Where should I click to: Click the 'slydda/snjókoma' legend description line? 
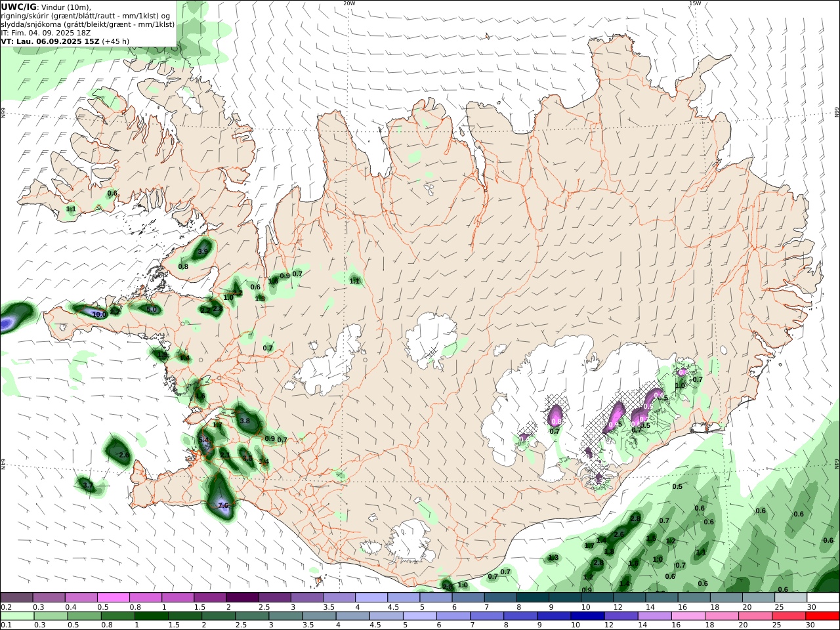(x=88, y=24)
